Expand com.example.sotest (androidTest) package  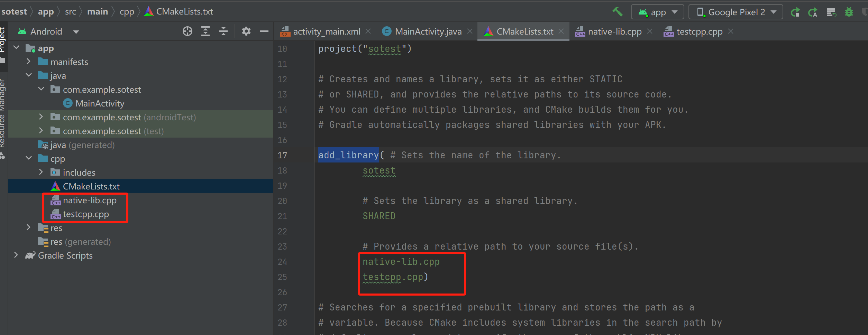pyautogui.click(x=41, y=117)
